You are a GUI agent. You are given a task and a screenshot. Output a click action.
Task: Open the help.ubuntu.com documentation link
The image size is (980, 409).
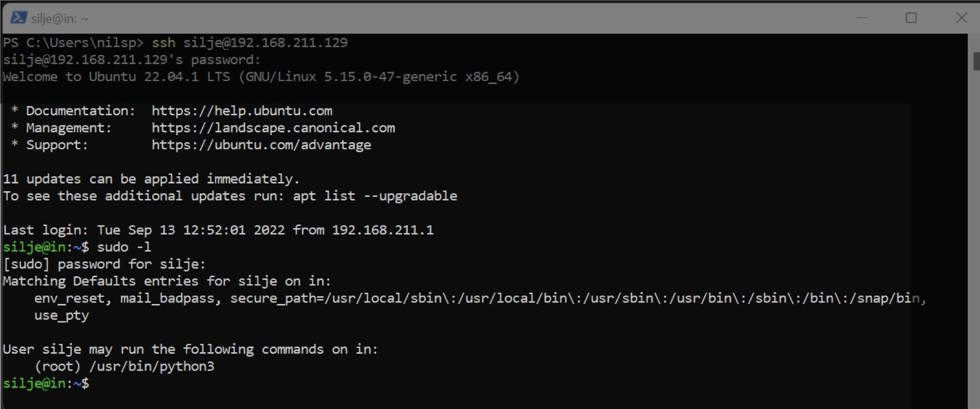pos(242,111)
